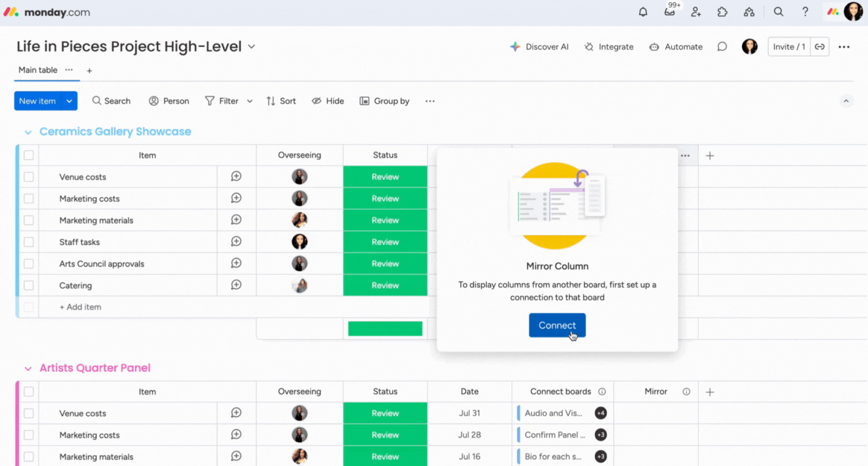This screenshot has width=868, height=466.
Task: Open the inbox with 99+ badge
Action: click(x=670, y=11)
